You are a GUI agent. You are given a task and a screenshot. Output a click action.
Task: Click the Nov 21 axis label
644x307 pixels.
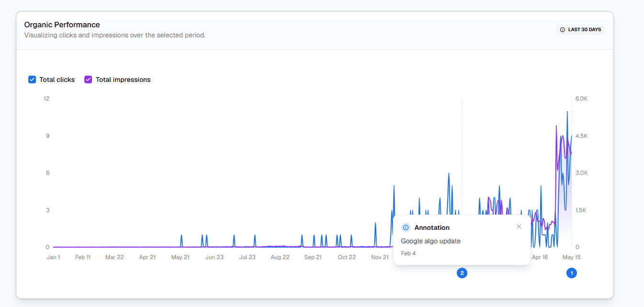tap(380, 257)
